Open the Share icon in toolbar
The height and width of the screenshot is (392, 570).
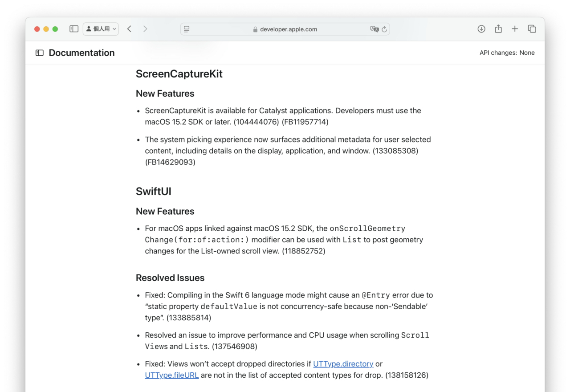click(498, 29)
